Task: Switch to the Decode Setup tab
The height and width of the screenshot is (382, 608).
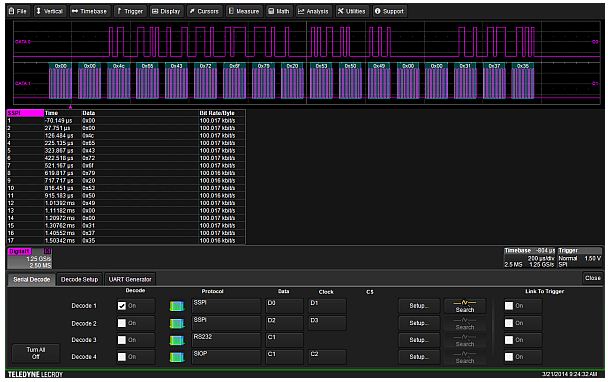Action: tap(79, 279)
